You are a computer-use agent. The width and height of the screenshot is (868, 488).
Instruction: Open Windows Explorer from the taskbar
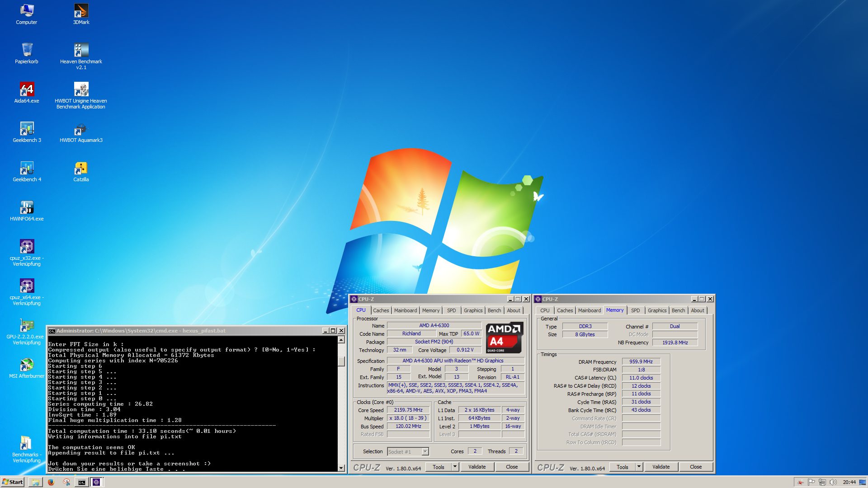click(35, 482)
